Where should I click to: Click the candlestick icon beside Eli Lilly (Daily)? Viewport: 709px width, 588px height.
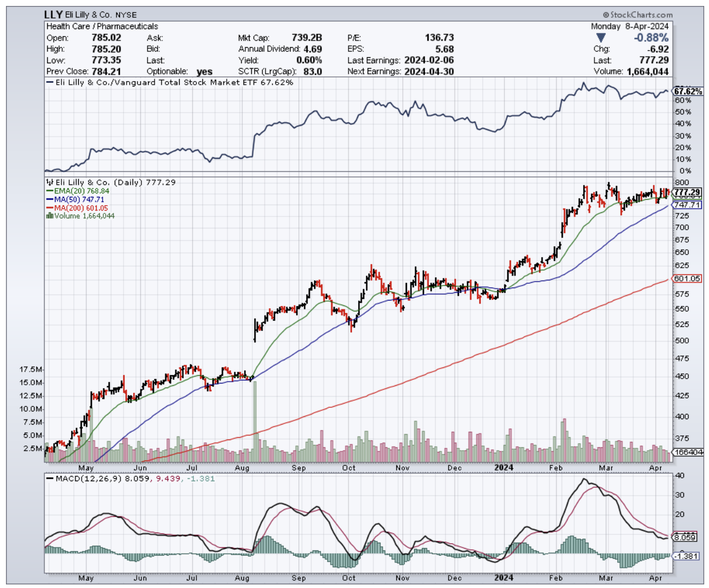(x=50, y=182)
